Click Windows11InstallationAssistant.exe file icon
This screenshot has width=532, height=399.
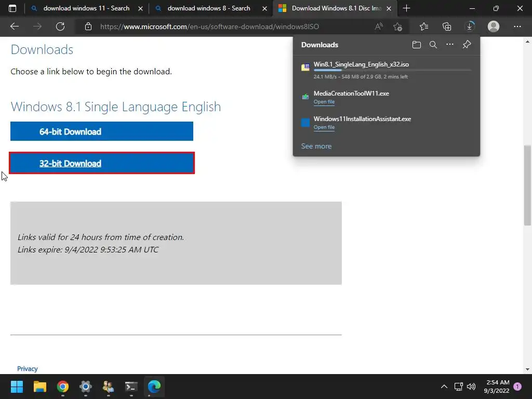[x=305, y=123]
